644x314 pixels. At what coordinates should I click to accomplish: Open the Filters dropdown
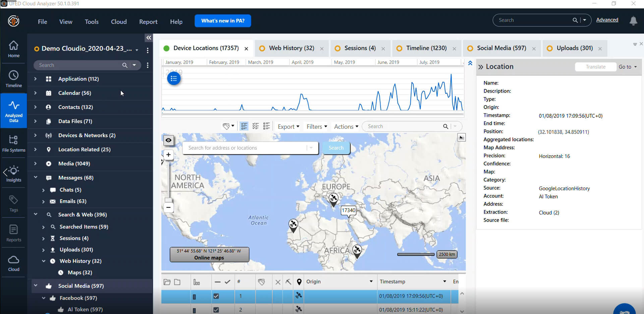(317, 126)
